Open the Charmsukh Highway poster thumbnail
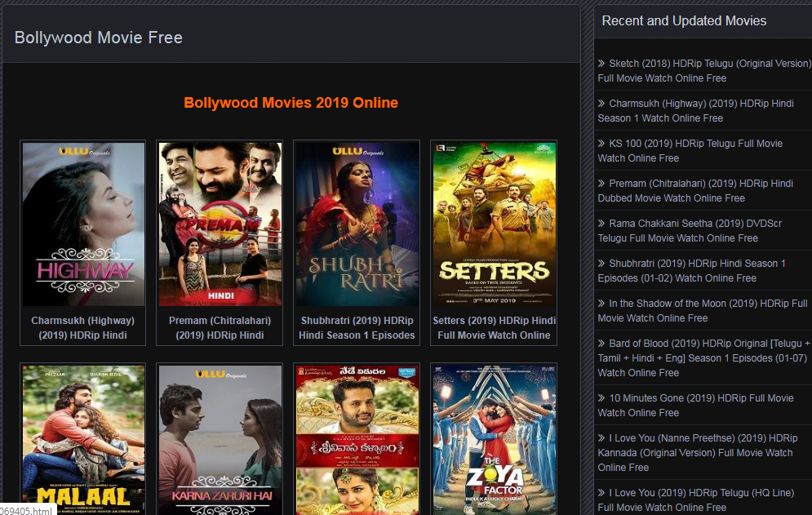This screenshot has height=515, width=812. [83, 224]
